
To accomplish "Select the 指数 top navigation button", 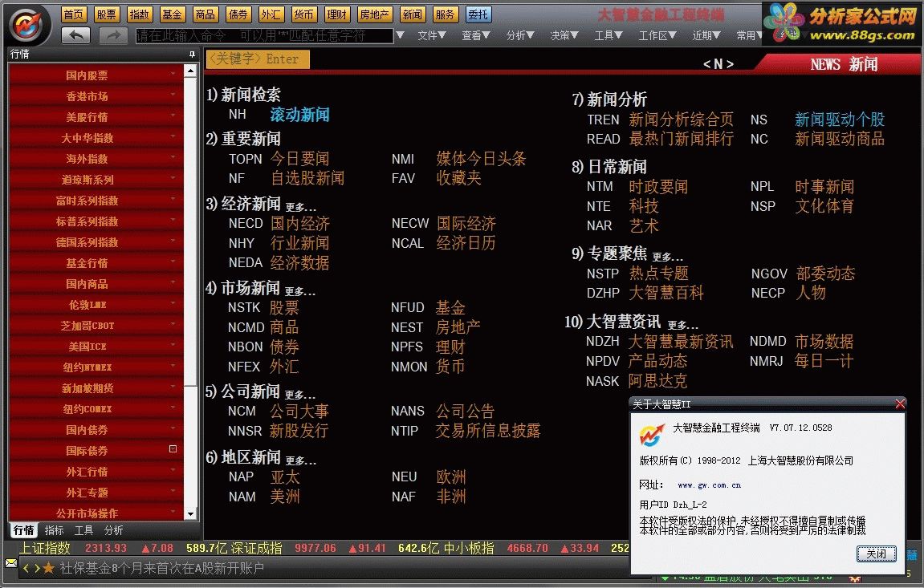I will pos(140,14).
